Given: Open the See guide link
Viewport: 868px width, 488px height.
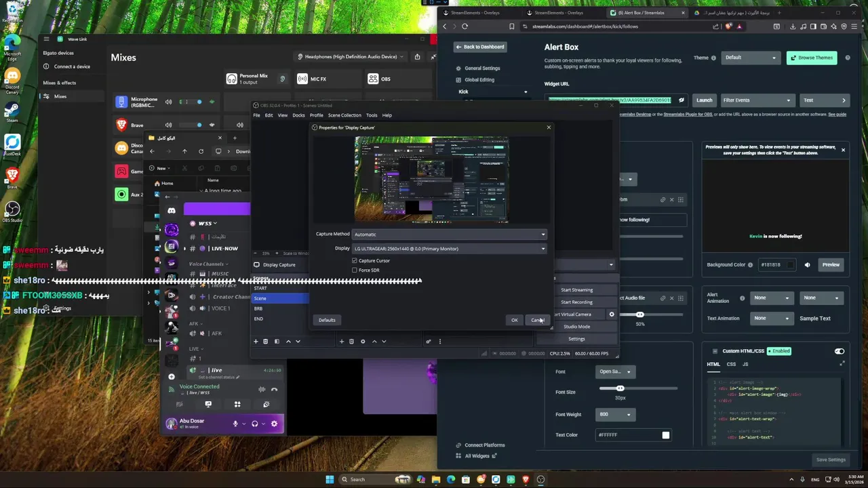Looking at the screenshot, I should coord(837,115).
